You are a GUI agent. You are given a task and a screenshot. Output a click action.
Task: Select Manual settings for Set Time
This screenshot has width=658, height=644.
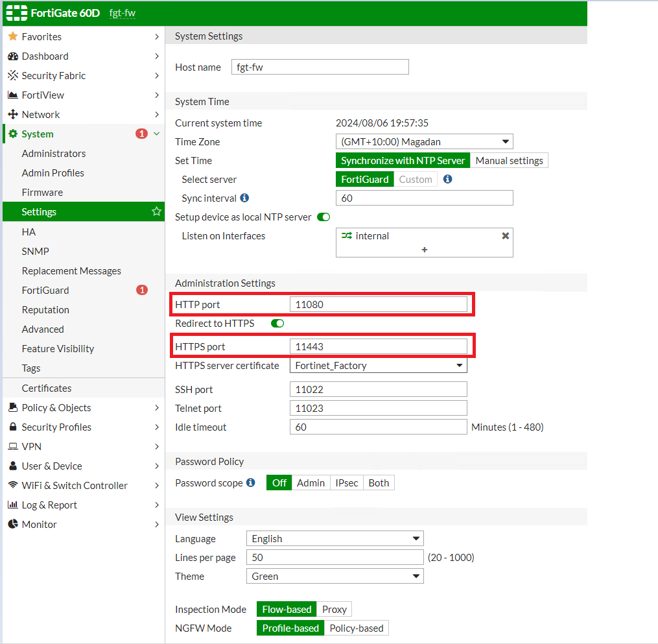click(509, 161)
